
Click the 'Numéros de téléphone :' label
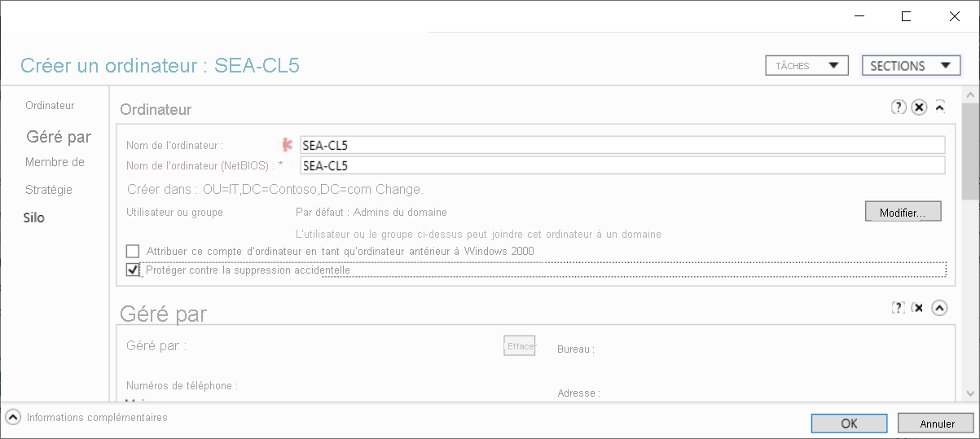coord(182,385)
